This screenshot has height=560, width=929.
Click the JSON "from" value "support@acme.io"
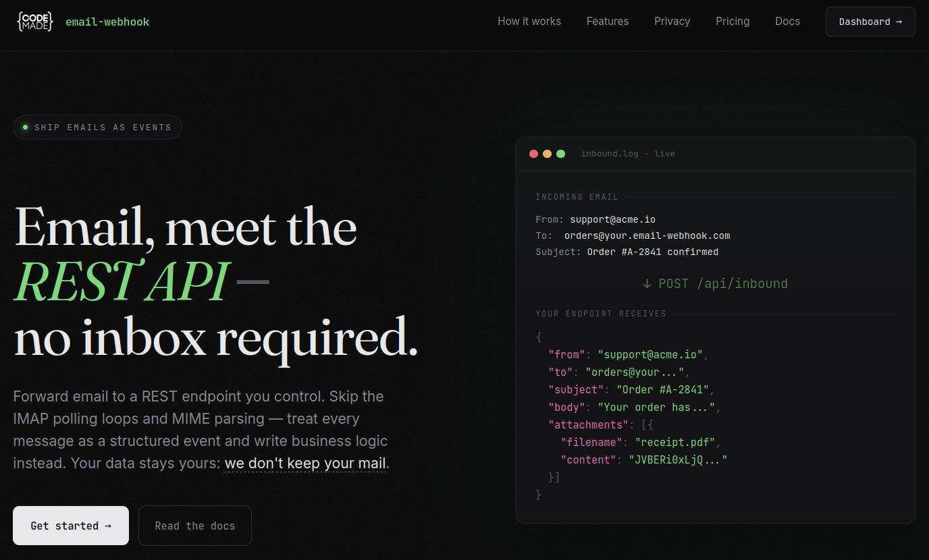click(650, 354)
